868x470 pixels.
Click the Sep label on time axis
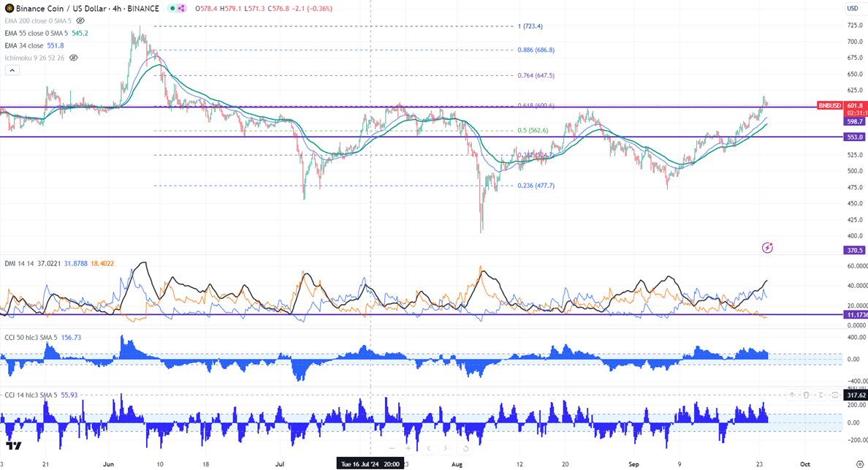[633, 464]
